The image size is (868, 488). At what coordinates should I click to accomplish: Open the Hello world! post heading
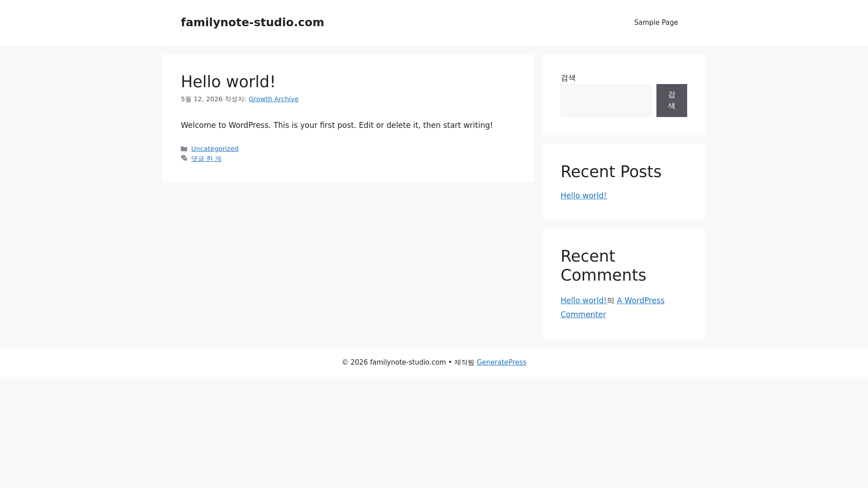coord(228,82)
